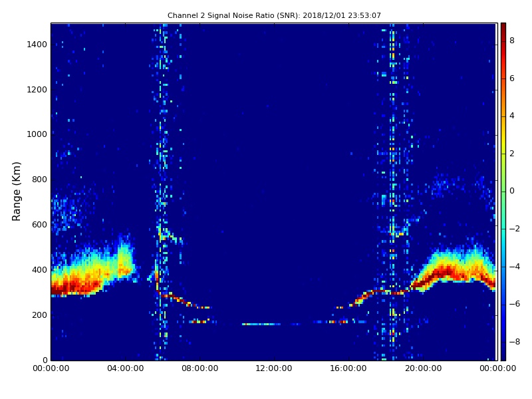Screen dimensions: 532x399
Task: Click the 1000 range axis tick label
Action: [36, 134]
